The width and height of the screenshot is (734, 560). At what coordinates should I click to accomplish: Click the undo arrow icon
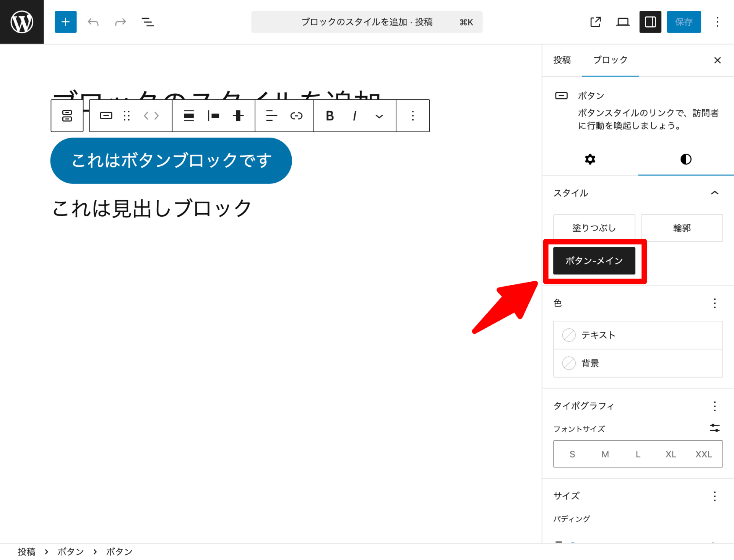coord(93,22)
